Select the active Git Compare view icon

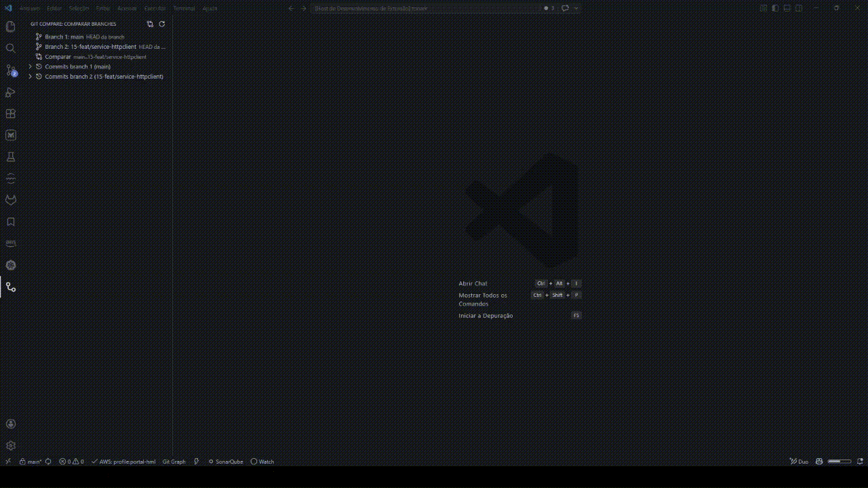pos(10,287)
